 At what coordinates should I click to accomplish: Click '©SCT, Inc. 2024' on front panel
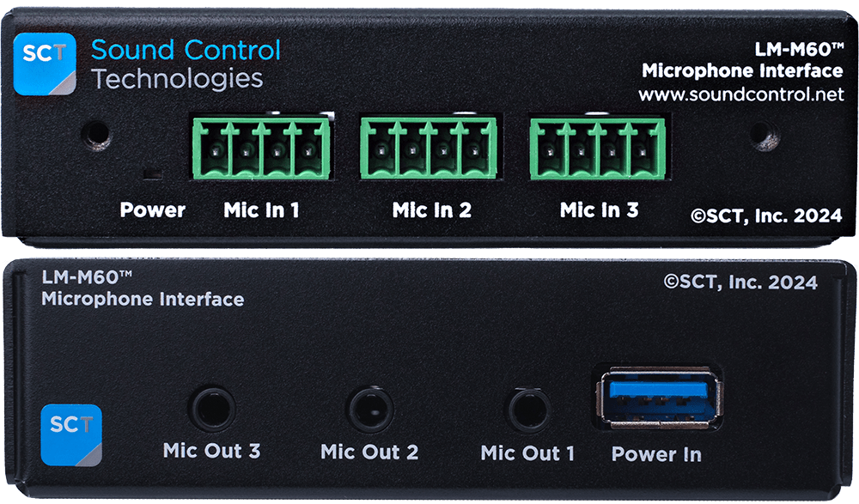(766, 216)
